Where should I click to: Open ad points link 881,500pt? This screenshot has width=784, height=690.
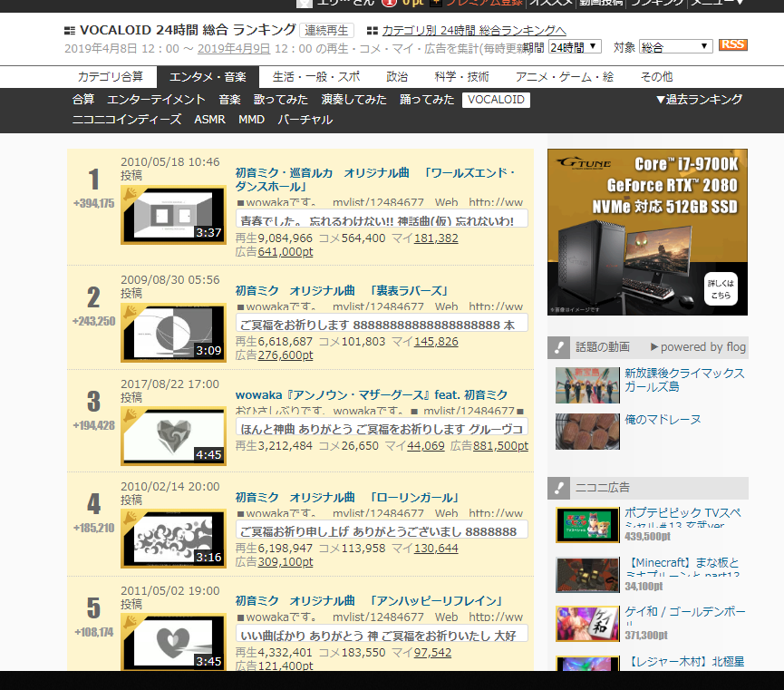500,445
